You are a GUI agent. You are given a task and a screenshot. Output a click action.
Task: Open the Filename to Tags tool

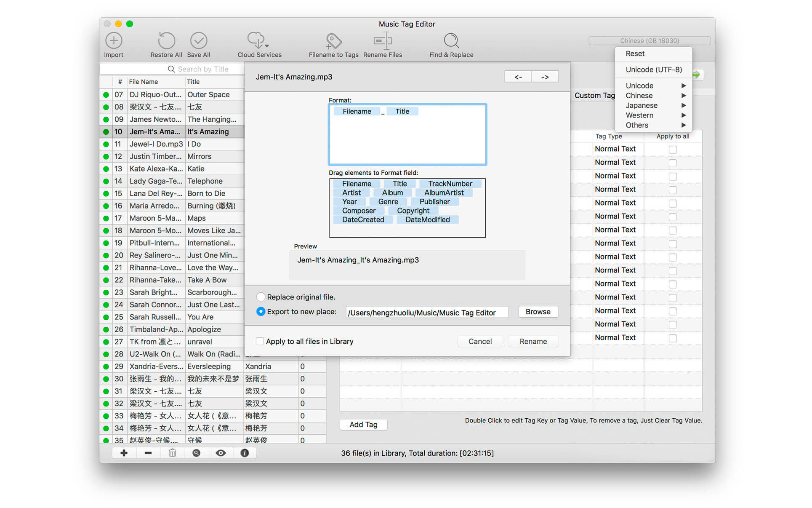[333, 41]
